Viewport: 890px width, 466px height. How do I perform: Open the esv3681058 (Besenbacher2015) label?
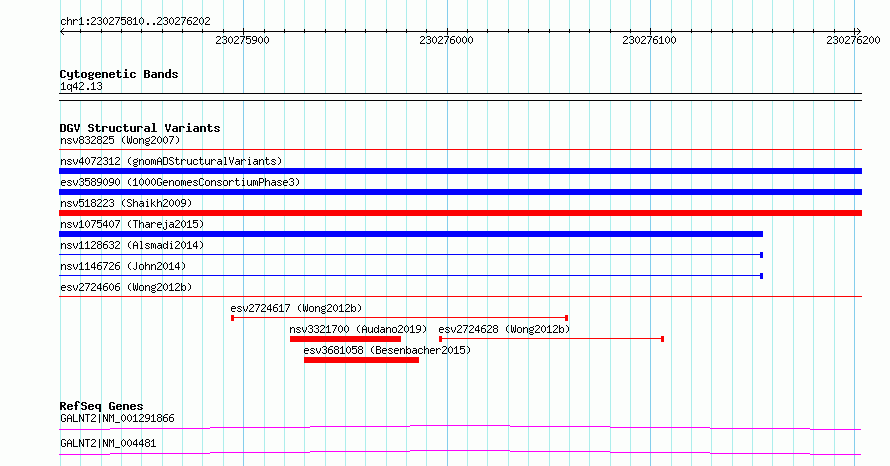[387, 350]
